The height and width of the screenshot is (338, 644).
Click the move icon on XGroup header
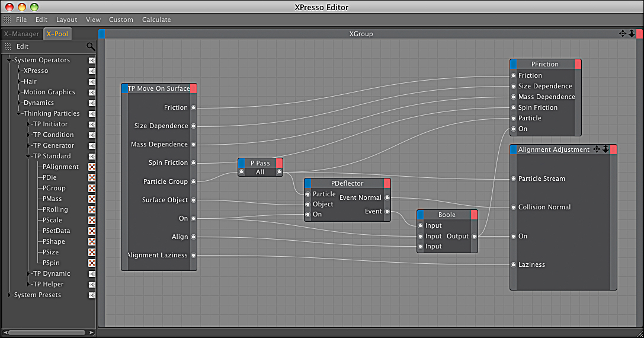tap(623, 34)
